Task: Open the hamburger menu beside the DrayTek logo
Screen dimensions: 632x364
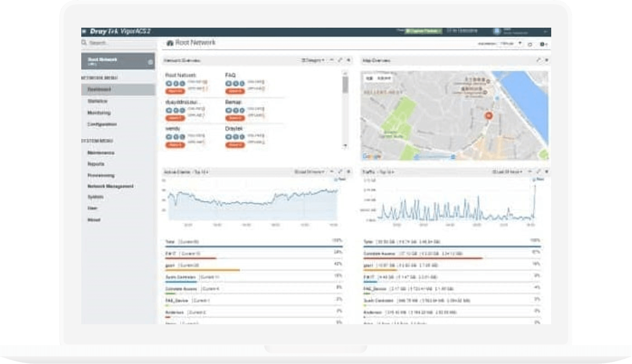Action: (x=84, y=32)
